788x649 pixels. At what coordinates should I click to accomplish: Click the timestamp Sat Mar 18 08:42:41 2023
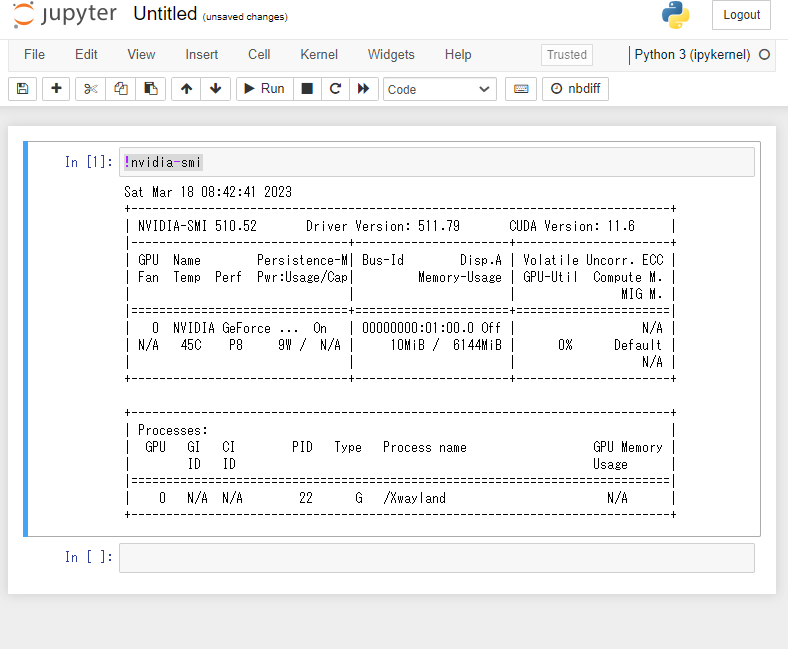208,192
